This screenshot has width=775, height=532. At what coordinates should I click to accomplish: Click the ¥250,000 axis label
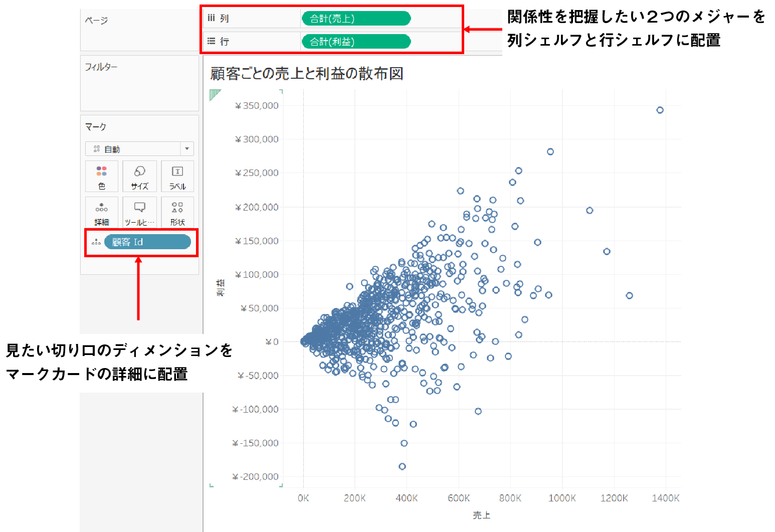(x=257, y=173)
